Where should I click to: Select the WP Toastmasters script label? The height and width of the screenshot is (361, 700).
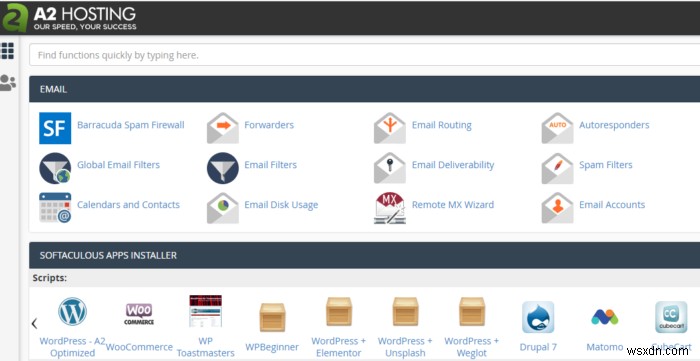coord(205,347)
